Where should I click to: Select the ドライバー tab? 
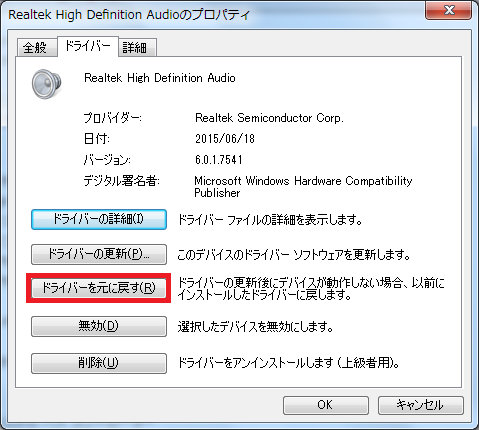coord(88,46)
